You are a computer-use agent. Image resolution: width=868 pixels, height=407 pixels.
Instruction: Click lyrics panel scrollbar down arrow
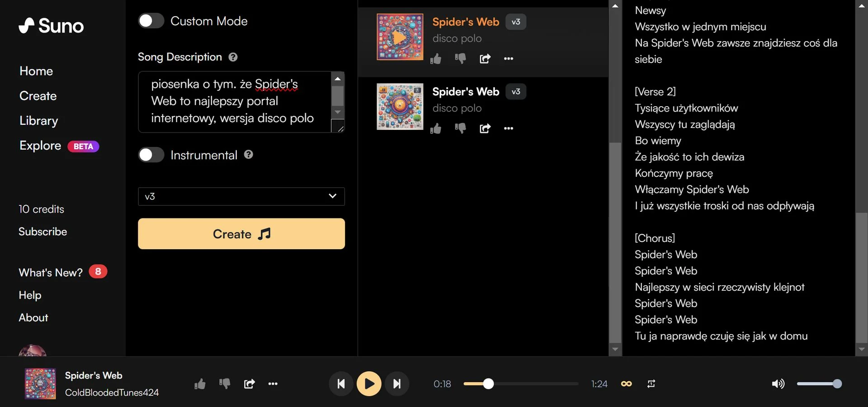862,349
